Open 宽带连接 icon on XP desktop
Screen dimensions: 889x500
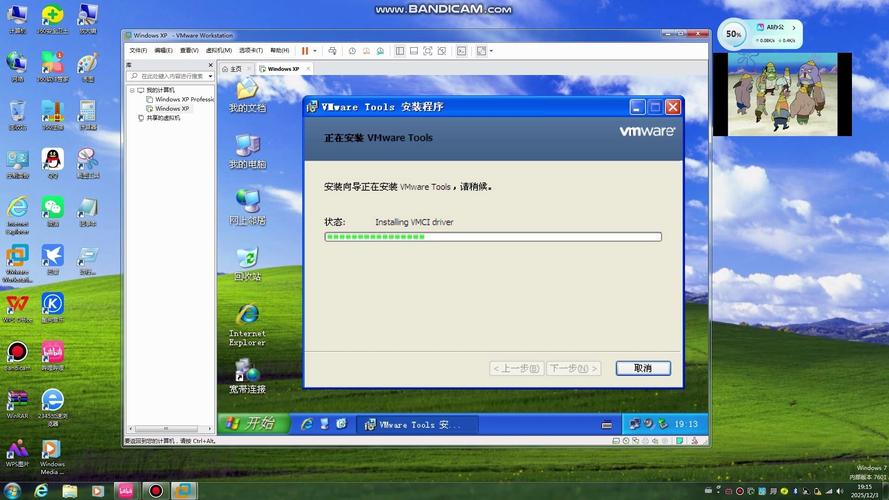pyautogui.click(x=247, y=377)
